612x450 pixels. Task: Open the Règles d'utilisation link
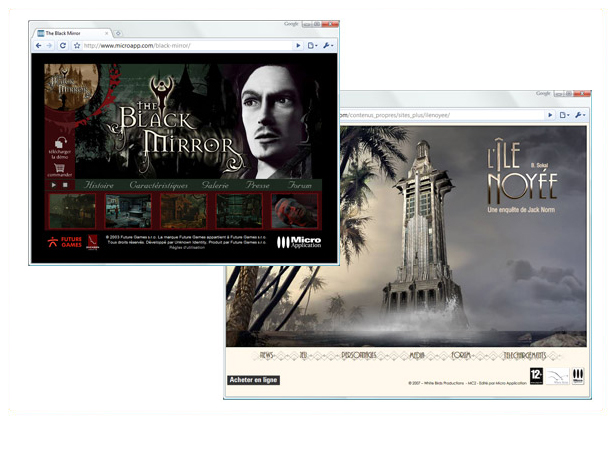pyautogui.click(x=187, y=247)
